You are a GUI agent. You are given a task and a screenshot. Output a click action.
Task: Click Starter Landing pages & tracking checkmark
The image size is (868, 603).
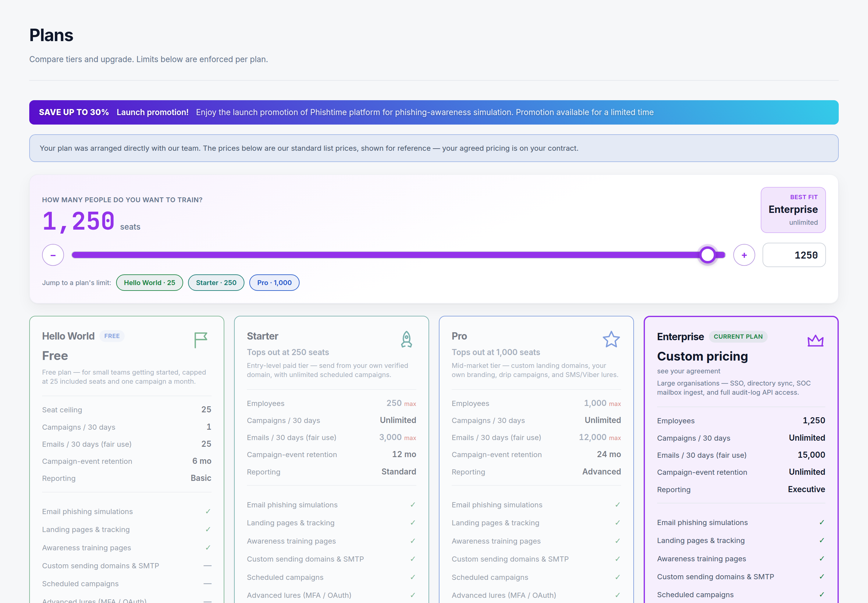click(x=413, y=523)
